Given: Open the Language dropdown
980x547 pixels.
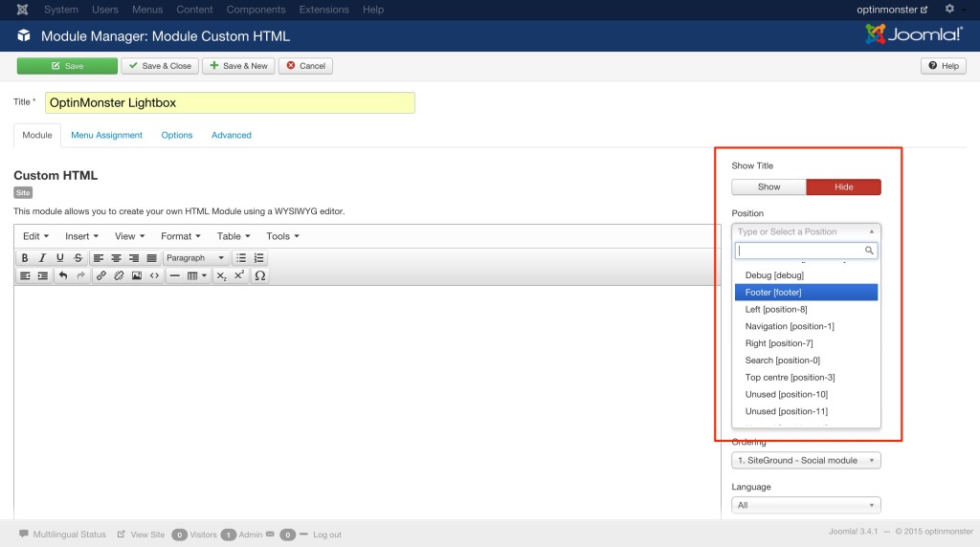Looking at the screenshot, I should [x=806, y=505].
